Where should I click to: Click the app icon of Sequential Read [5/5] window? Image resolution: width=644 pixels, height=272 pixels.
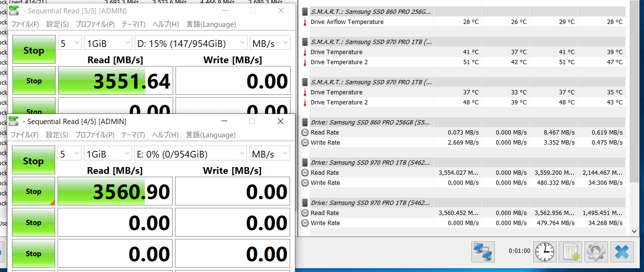pyautogui.click(x=13, y=11)
